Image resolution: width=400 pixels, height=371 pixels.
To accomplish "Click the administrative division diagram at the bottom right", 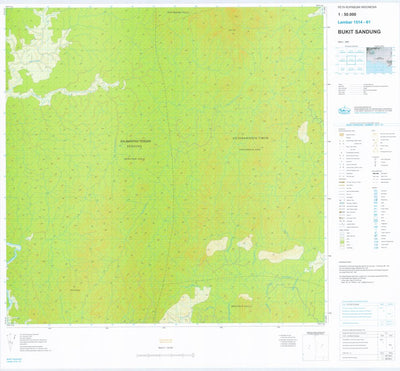I will click(x=315, y=346).
